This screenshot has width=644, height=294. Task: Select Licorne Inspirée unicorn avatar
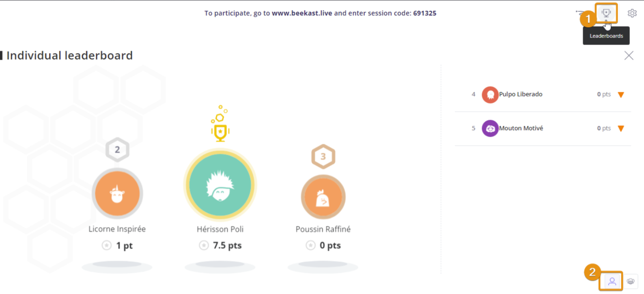117,193
